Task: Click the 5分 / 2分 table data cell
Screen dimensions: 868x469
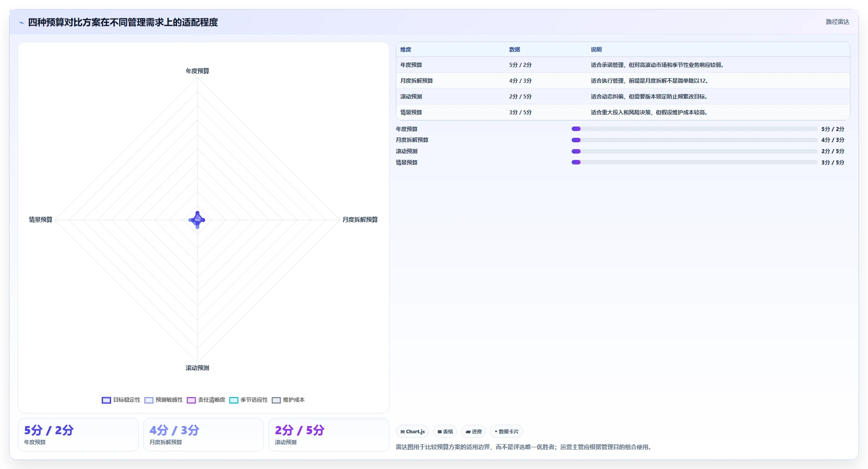Action: click(521, 65)
